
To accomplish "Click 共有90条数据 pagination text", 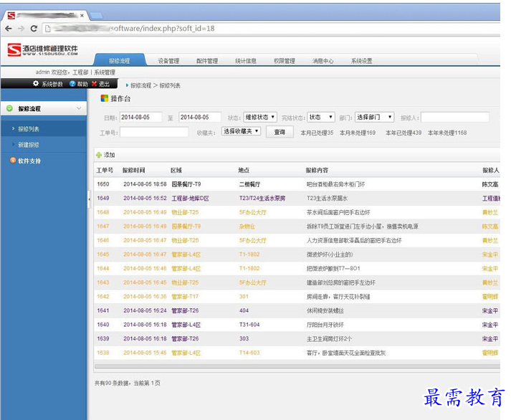I will click(113, 383).
